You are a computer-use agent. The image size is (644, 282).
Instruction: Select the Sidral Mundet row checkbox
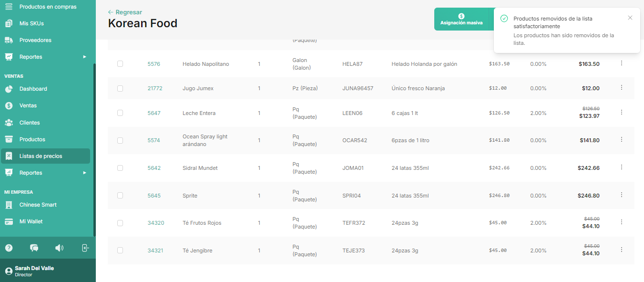[x=120, y=168]
